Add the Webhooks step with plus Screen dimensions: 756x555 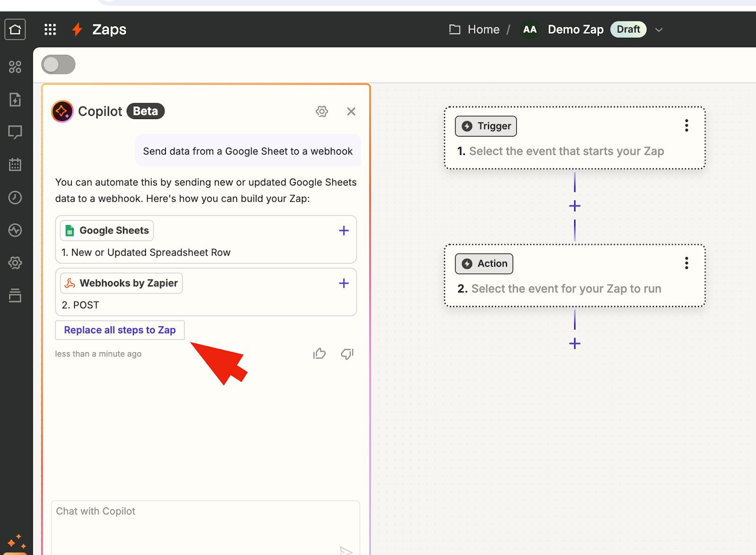[344, 283]
